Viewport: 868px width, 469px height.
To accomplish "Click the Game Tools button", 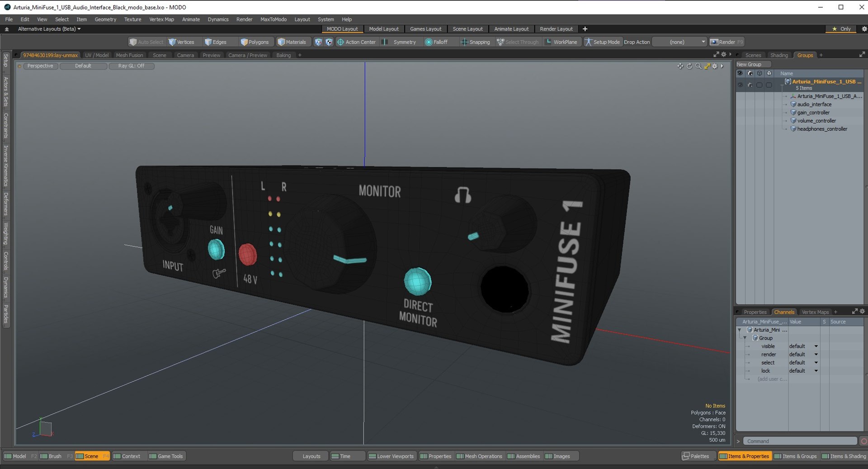I will (166, 456).
